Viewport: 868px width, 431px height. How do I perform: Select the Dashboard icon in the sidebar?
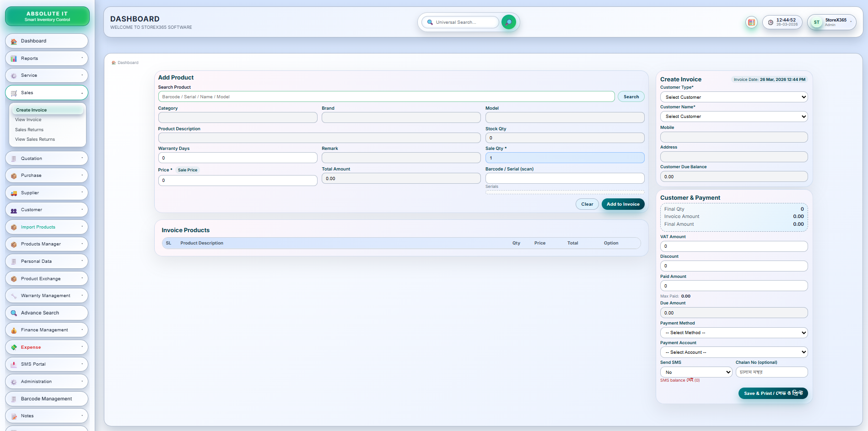(x=13, y=41)
